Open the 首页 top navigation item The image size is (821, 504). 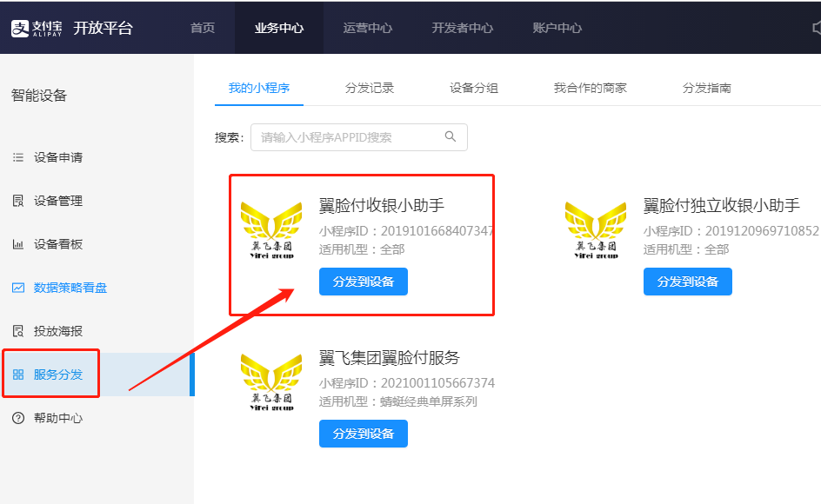point(203,28)
